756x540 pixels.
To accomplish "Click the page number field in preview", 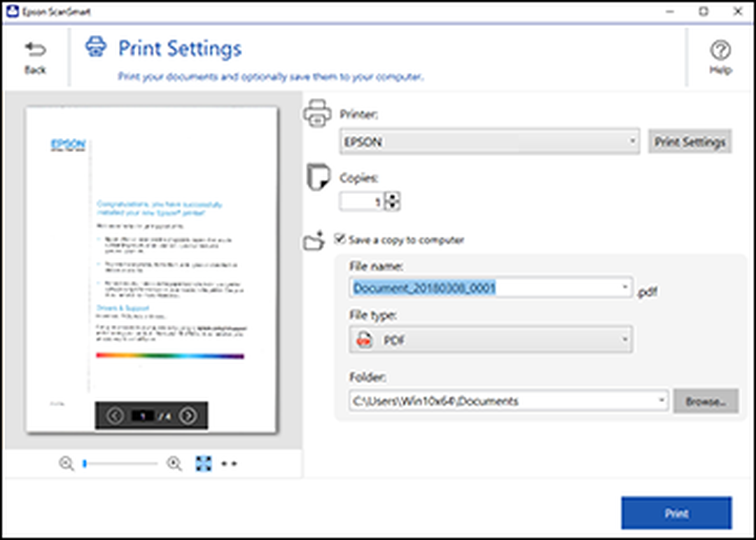I will pyautogui.click(x=143, y=415).
